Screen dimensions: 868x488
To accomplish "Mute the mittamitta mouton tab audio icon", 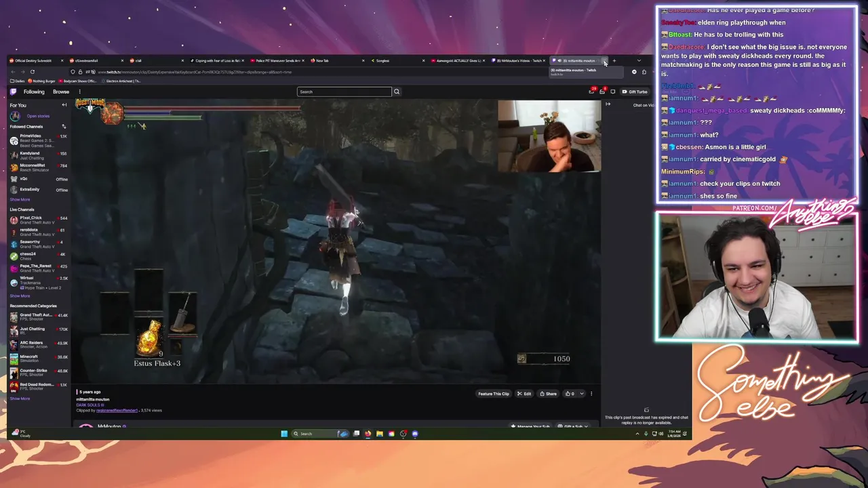I will pyautogui.click(x=559, y=60).
